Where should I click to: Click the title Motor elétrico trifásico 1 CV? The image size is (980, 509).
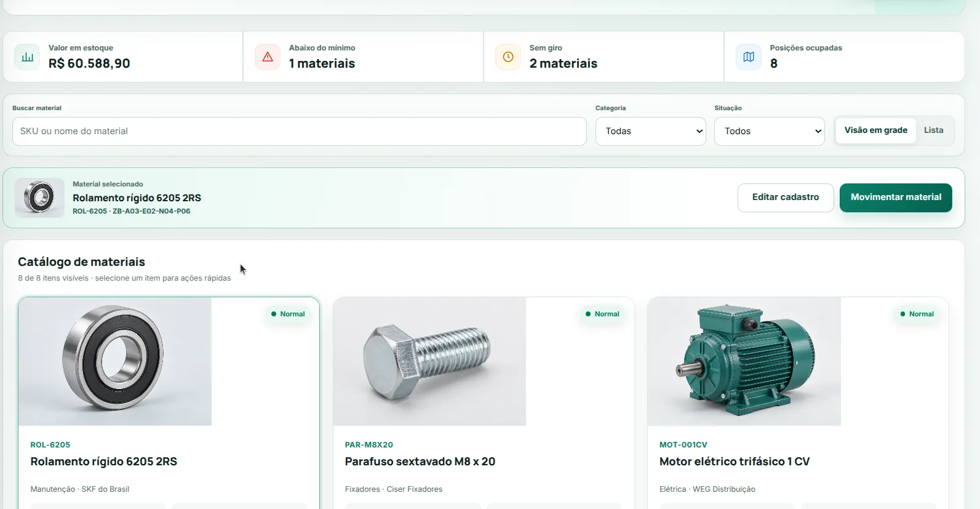pyautogui.click(x=735, y=462)
